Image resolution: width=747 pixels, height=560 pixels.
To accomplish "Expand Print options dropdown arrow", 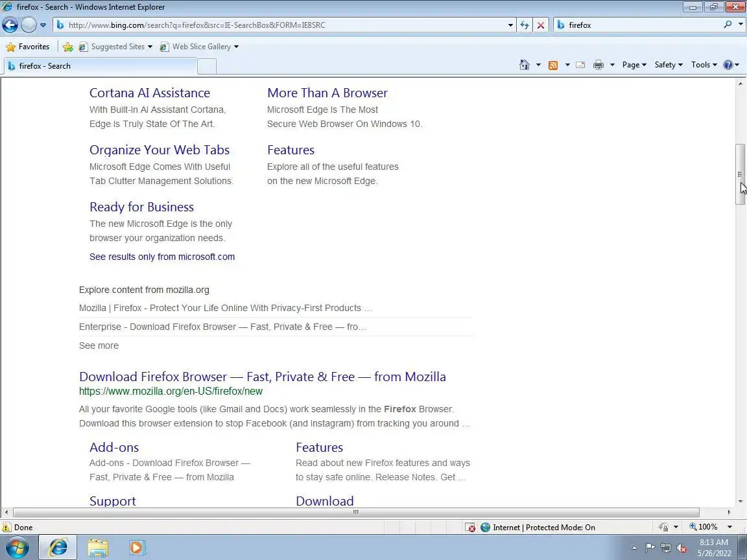I will [612, 65].
